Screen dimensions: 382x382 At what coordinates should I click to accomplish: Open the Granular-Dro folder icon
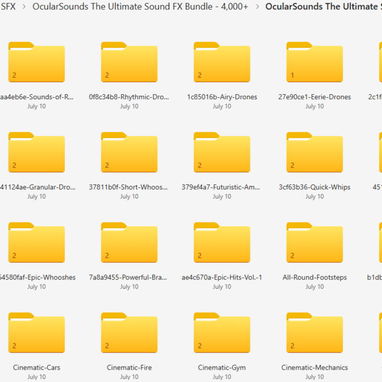(x=36, y=152)
